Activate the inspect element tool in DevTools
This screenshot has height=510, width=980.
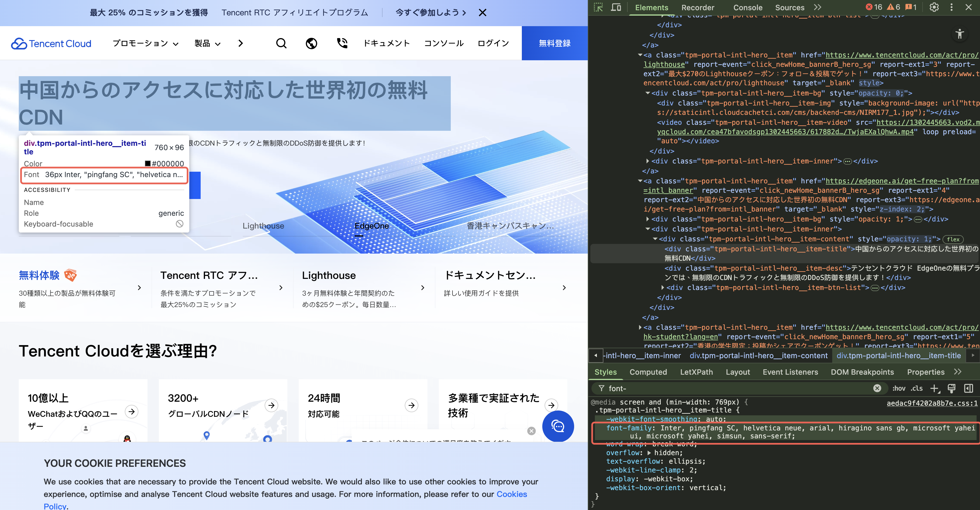598,7
